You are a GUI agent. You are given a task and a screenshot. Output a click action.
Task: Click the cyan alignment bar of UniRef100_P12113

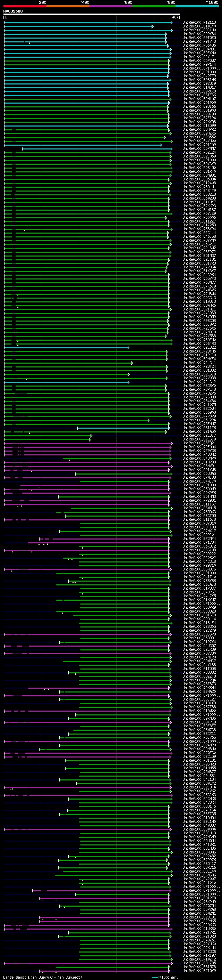[88, 23]
